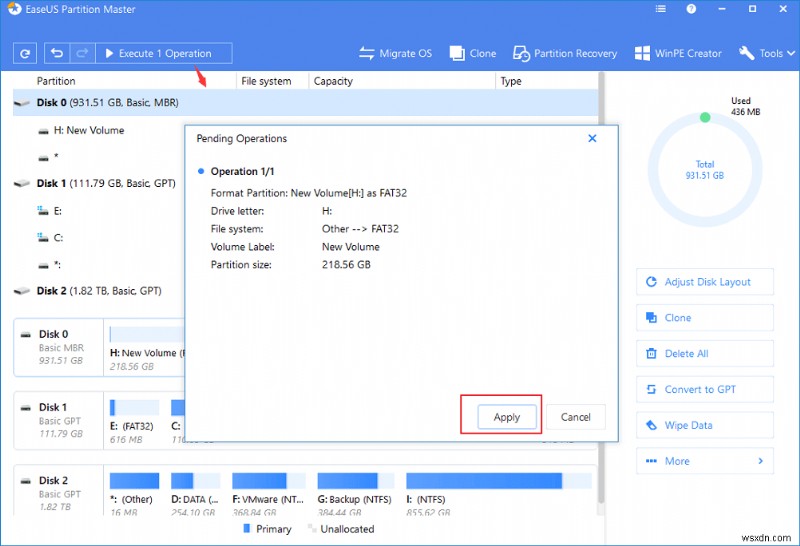Click the Wipe Data eraser icon
This screenshot has width=800, height=546.
pos(652,425)
